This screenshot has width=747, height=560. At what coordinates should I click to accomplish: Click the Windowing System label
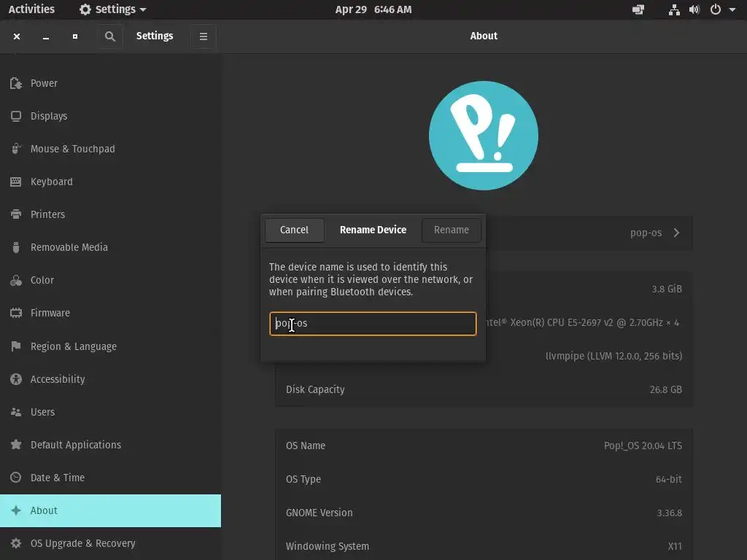click(x=328, y=546)
